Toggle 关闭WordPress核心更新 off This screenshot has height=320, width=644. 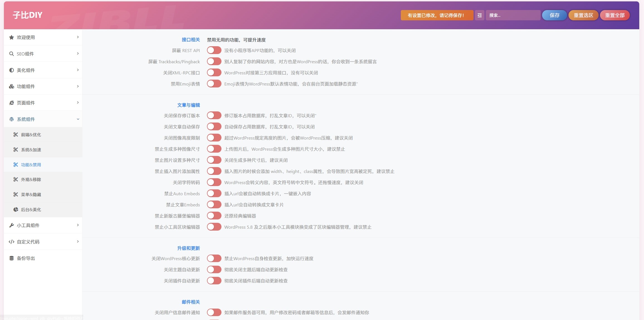pos(214,258)
